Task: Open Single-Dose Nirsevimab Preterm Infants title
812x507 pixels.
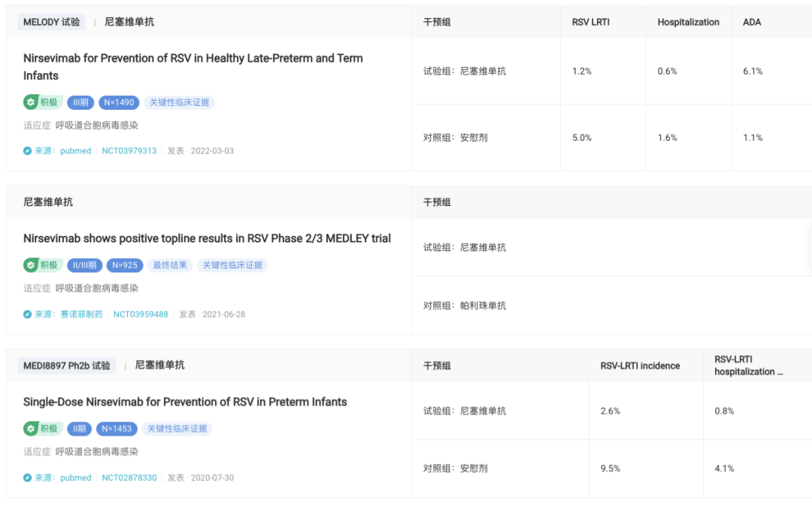Action: [185, 402]
